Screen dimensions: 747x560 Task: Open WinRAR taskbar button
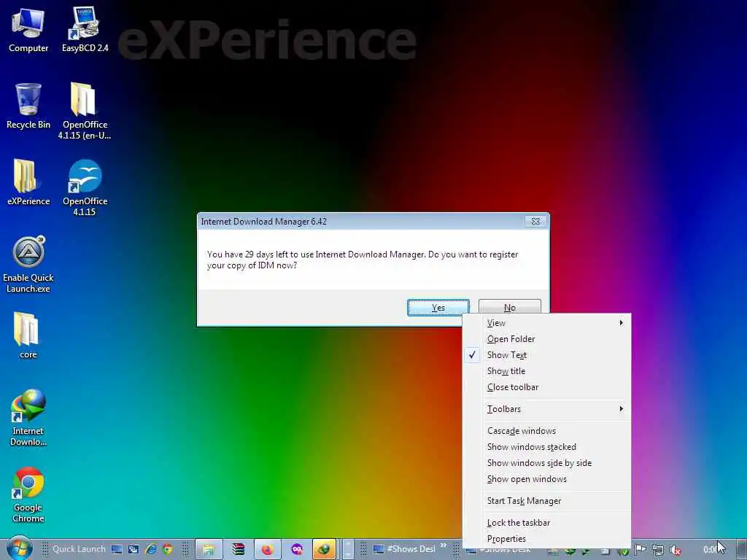tap(238, 549)
